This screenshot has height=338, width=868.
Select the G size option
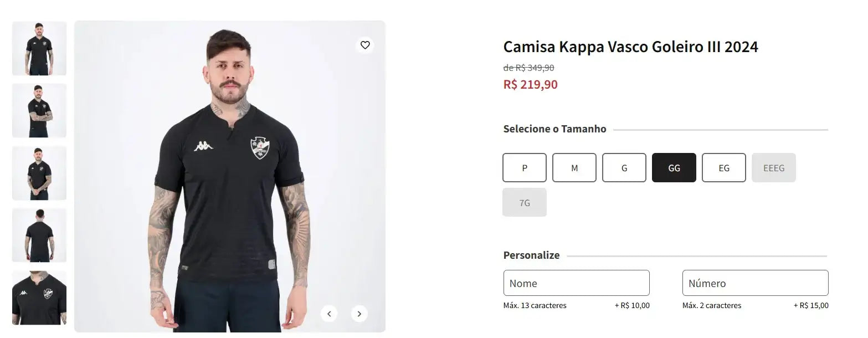pos(624,167)
